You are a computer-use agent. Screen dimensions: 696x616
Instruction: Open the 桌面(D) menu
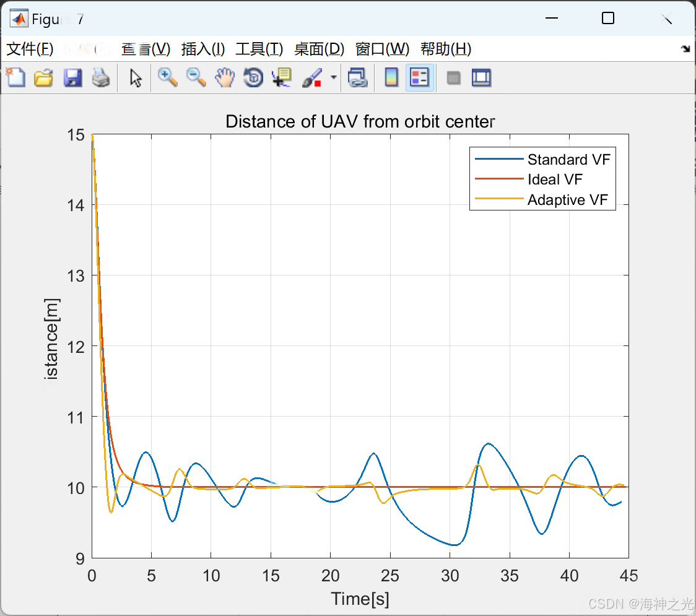point(319,49)
